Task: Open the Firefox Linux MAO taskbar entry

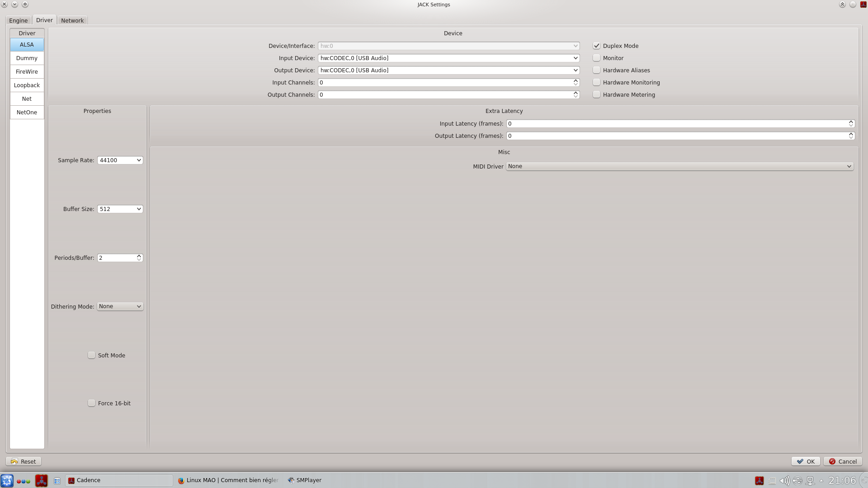Action: point(228,480)
